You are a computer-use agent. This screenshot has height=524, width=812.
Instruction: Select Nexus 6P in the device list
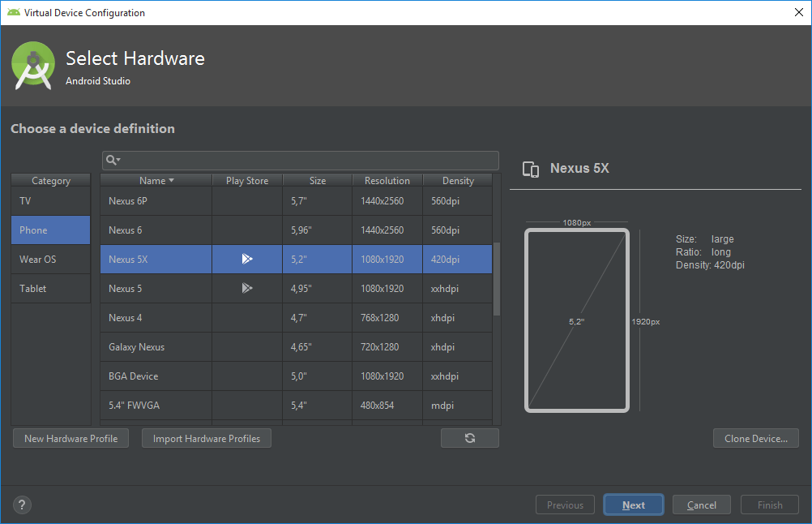155,200
